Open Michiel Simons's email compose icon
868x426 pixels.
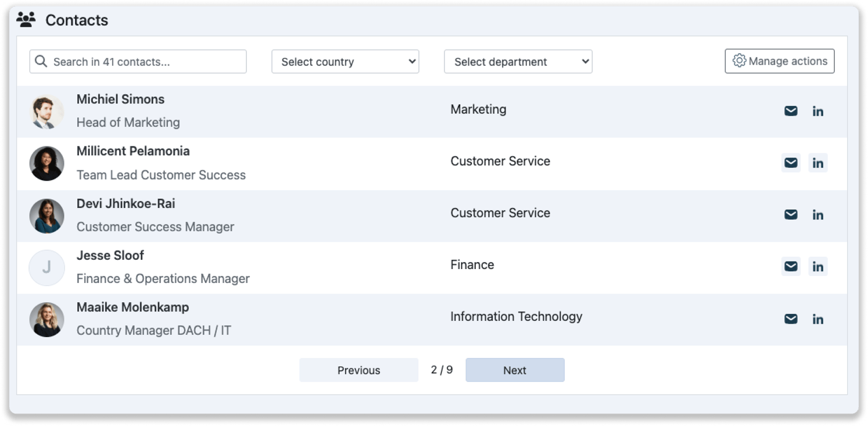pos(790,110)
